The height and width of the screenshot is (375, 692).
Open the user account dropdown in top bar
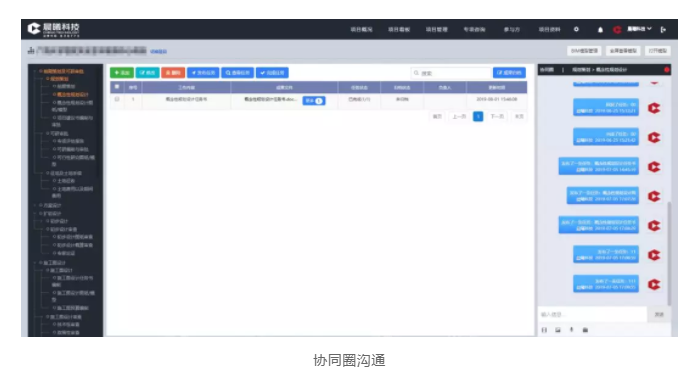[x=639, y=29]
